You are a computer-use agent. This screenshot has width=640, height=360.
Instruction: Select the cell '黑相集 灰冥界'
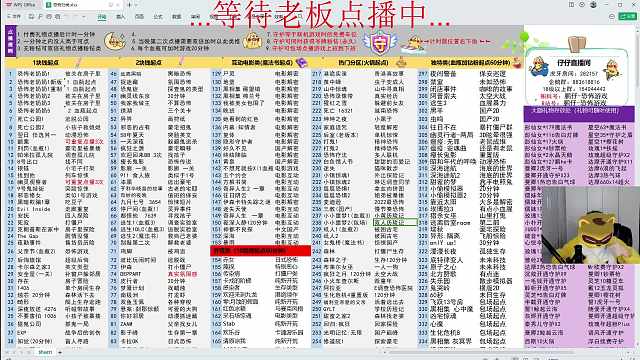point(451,341)
